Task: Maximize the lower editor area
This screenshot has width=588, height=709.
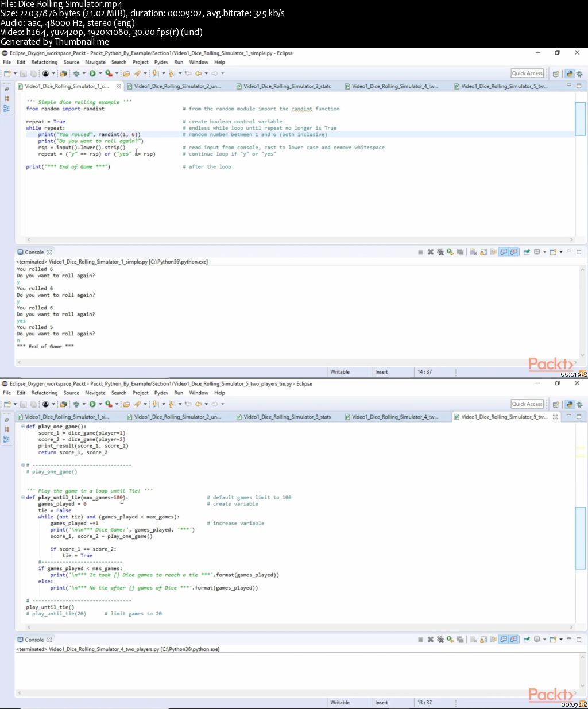Action: (579, 416)
